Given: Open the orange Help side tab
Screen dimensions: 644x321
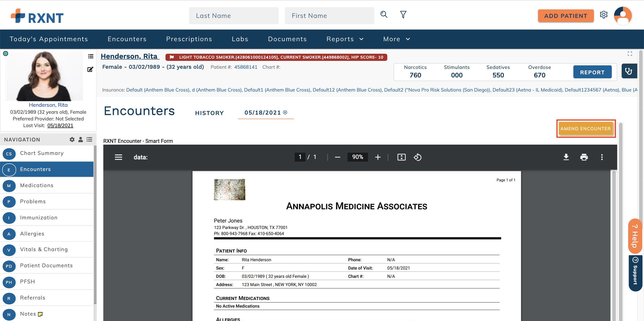Looking at the screenshot, I should [x=635, y=236].
